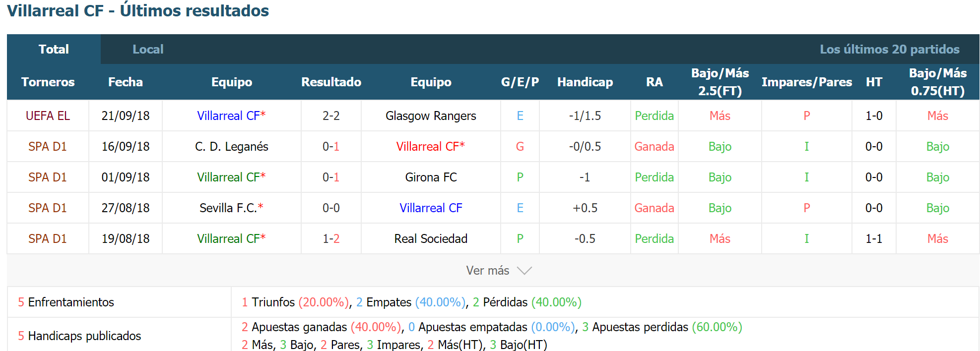Open Villarreal CF link in 21/09/18 row
The height and width of the screenshot is (351, 980).
[x=231, y=116]
